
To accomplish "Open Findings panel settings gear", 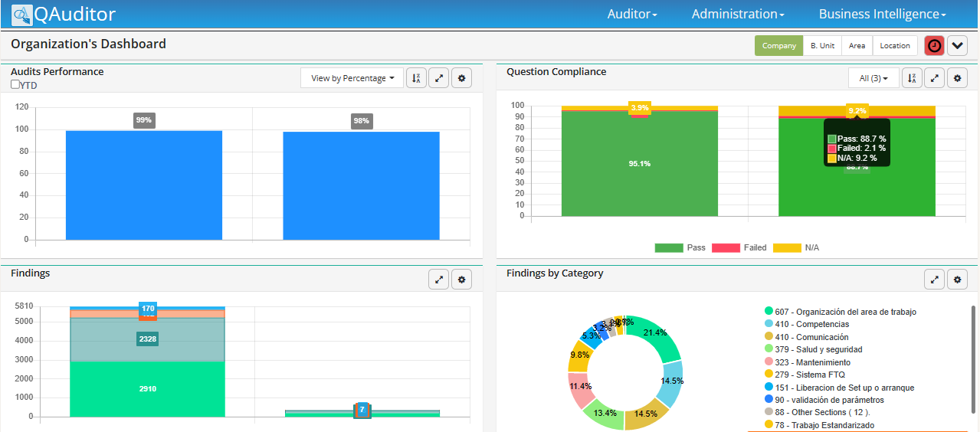I will (x=461, y=280).
